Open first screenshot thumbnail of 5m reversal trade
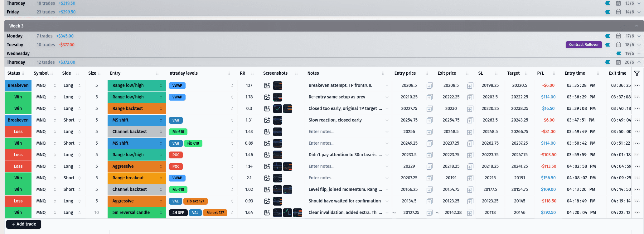The width and height of the screenshot is (644, 234). [x=277, y=213]
